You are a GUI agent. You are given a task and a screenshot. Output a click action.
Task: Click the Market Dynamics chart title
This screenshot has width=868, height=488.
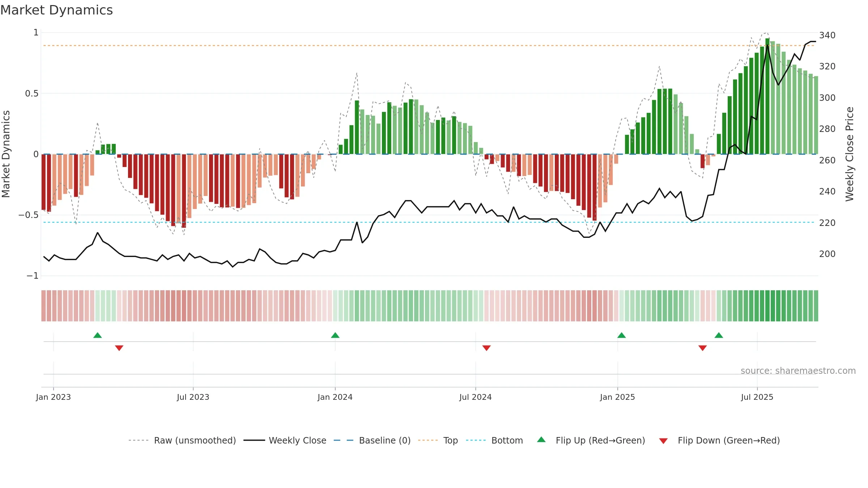coord(56,10)
